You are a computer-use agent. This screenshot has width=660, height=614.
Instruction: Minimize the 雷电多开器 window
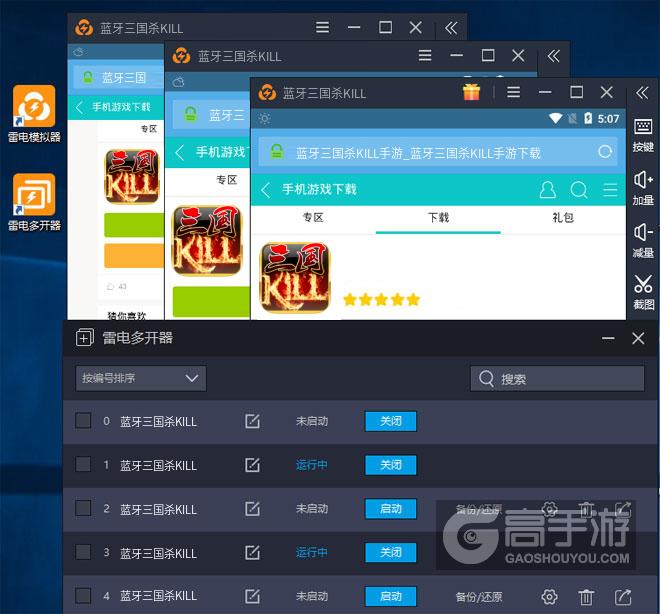(x=608, y=338)
